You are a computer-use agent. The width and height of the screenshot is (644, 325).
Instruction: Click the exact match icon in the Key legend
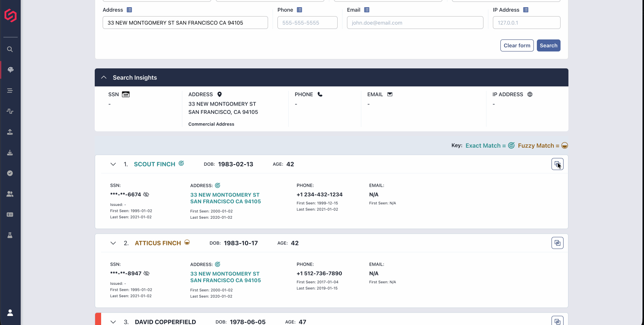tap(511, 145)
